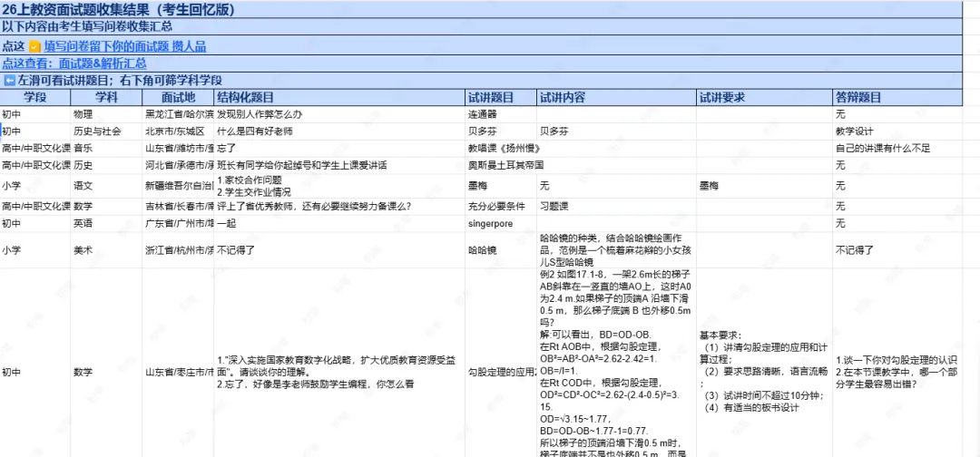Click the 历史与社会 subject cell
Screen dimensions: 980x457
pyautogui.click(x=107, y=131)
